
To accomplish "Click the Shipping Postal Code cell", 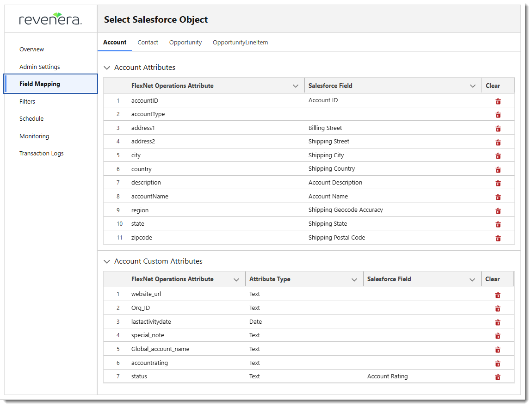I will [393, 237].
